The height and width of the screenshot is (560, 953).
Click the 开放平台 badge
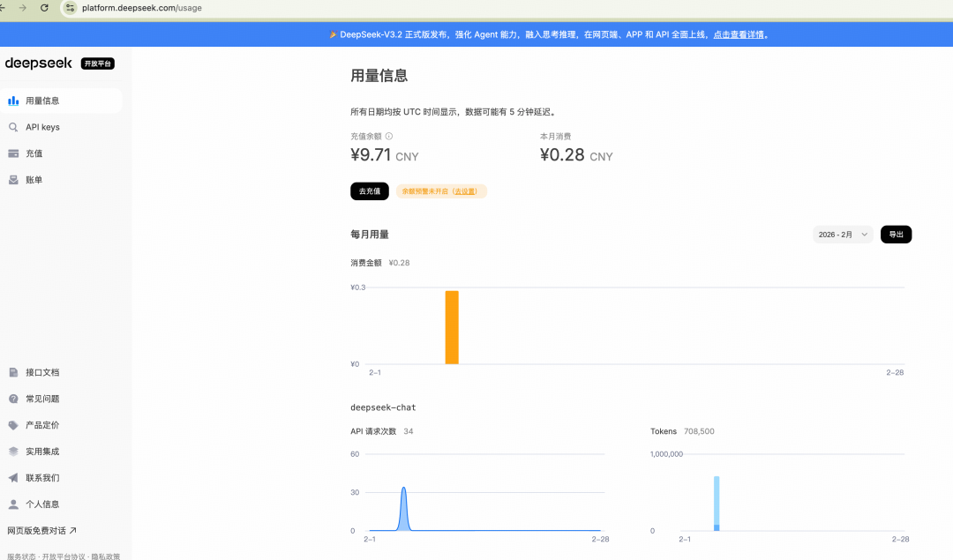97,63
